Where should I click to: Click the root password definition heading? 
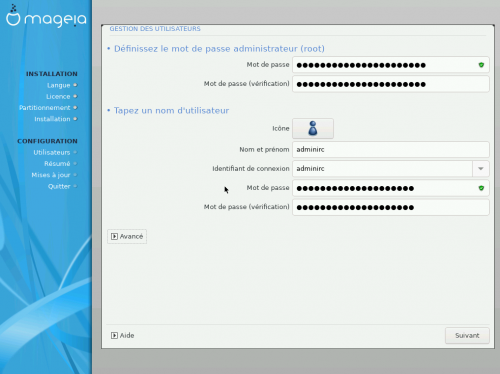tap(219, 49)
